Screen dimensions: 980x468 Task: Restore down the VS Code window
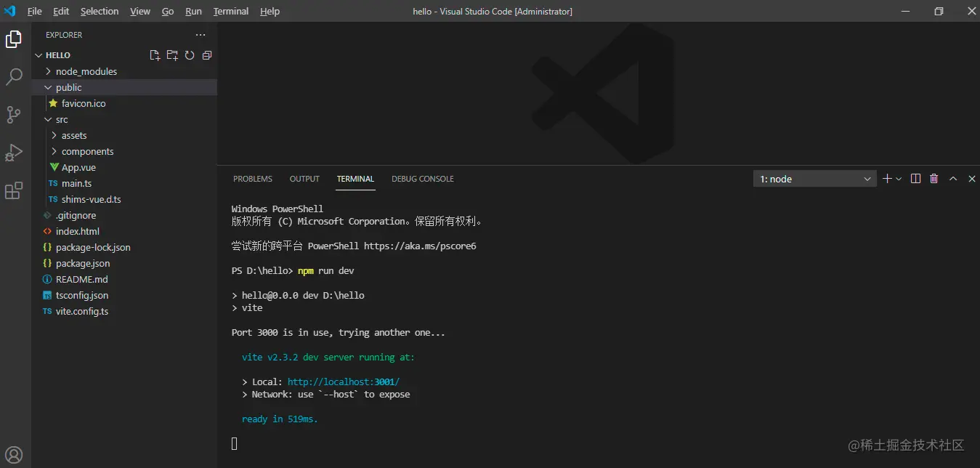coord(939,11)
